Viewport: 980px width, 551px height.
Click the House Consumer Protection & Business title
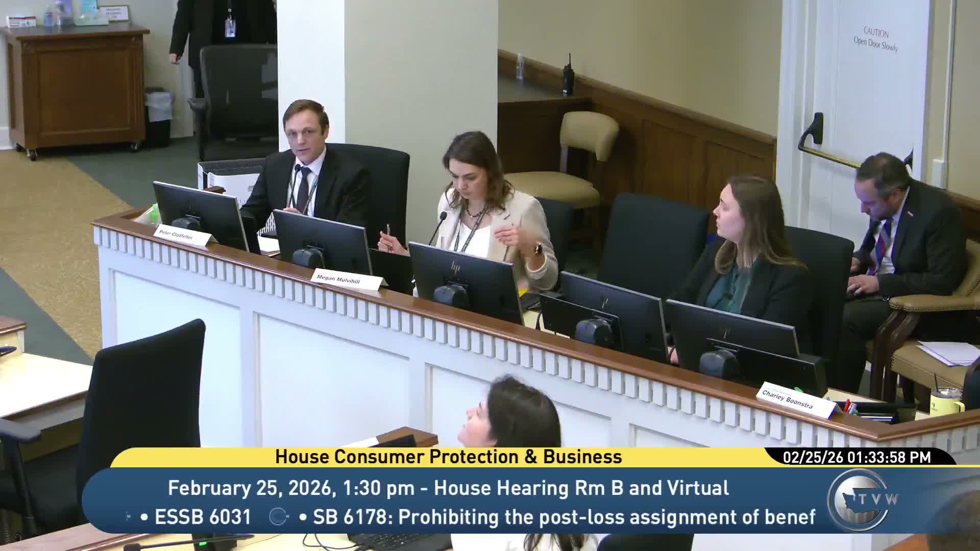(448, 457)
